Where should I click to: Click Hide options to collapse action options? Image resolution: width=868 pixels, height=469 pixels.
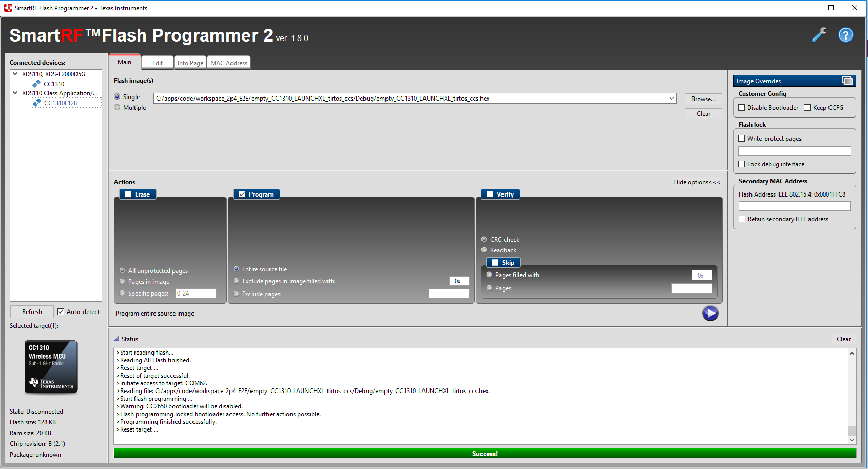click(697, 182)
